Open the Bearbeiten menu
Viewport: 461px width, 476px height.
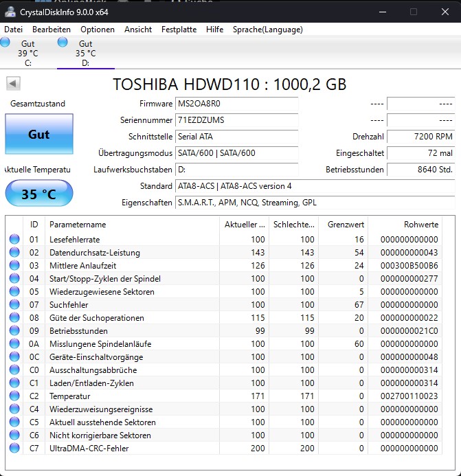(x=52, y=30)
